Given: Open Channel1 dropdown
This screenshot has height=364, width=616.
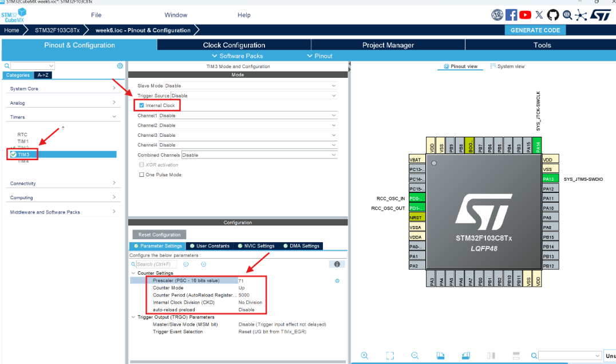Looking at the screenshot, I should tap(248, 116).
